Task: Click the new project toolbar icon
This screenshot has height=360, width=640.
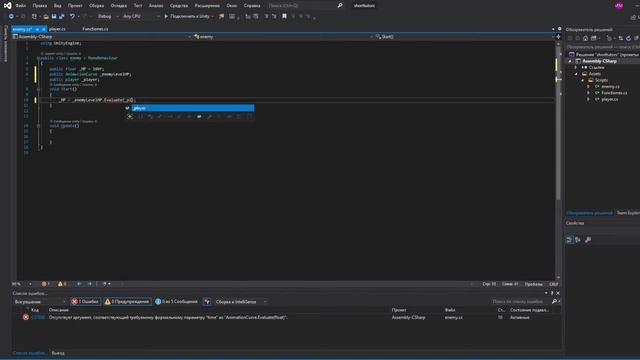Action: (x=34, y=16)
